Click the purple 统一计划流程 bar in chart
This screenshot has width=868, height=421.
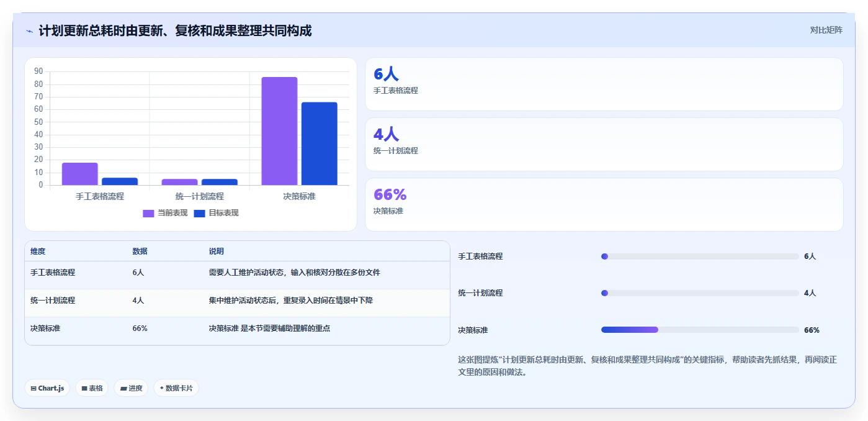click(180, 182)
